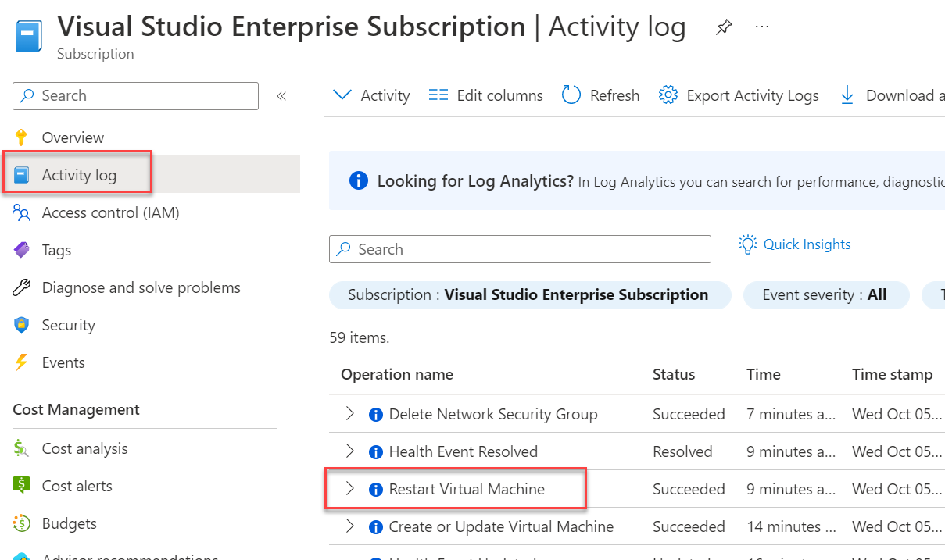Expand the Health Event Resolved row

pos(350,451)
